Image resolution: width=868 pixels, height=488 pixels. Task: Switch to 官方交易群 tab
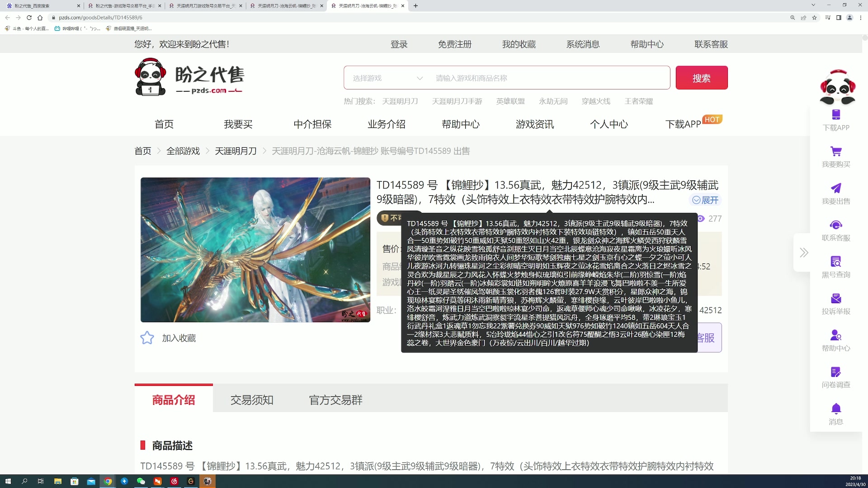click(335, 400)
